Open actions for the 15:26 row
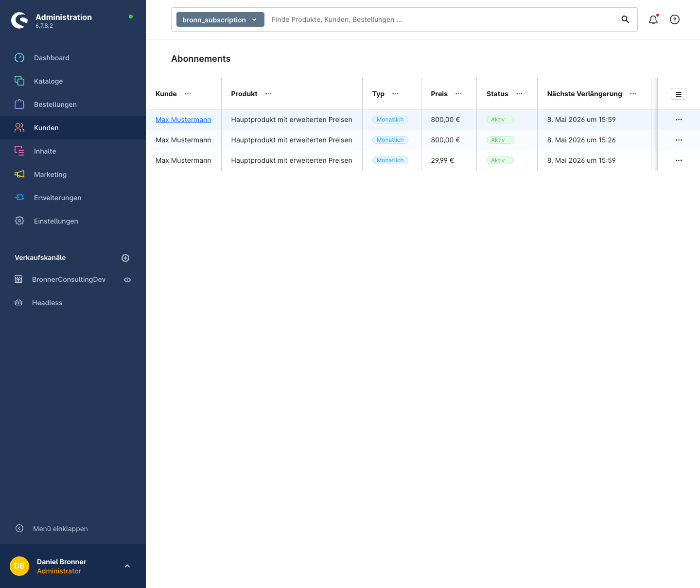 point(679,140)
